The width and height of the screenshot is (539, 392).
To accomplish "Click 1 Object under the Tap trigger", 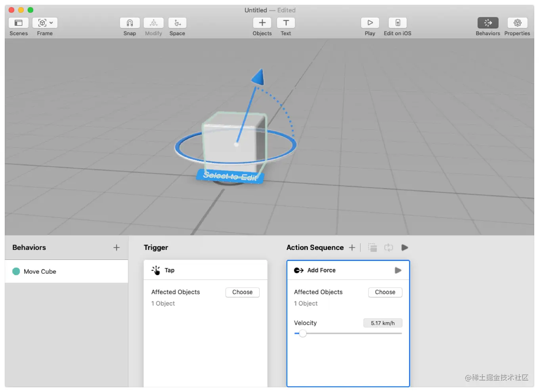I will (x=163, y=303).
